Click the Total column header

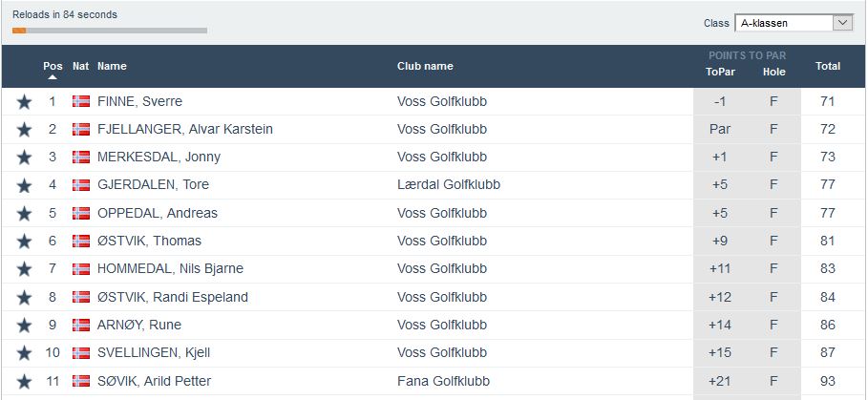tap(828, 66)
